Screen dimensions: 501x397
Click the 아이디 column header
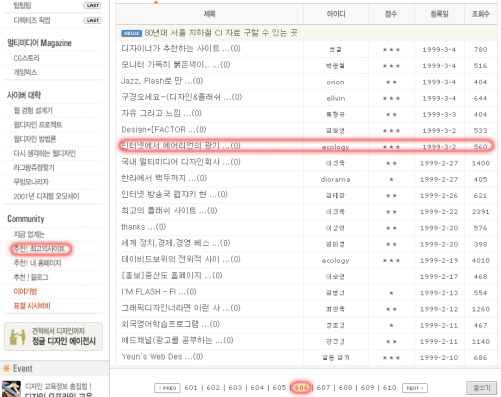[x=336, y=14]
